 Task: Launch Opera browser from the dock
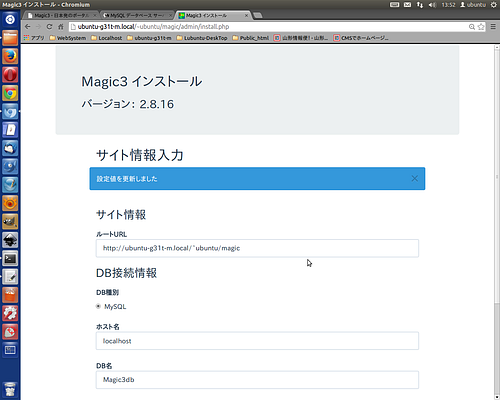(x=10, y=75)
